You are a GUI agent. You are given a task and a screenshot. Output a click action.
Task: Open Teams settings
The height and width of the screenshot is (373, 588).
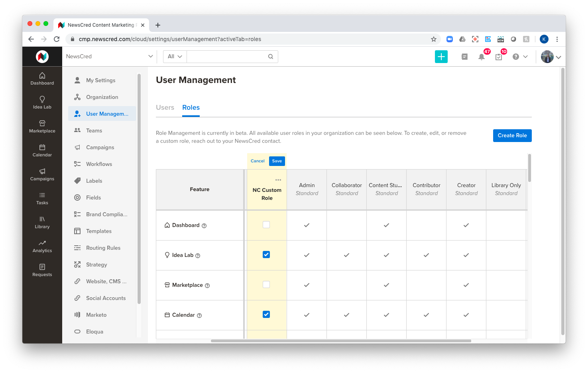click(x=102, y=130)
